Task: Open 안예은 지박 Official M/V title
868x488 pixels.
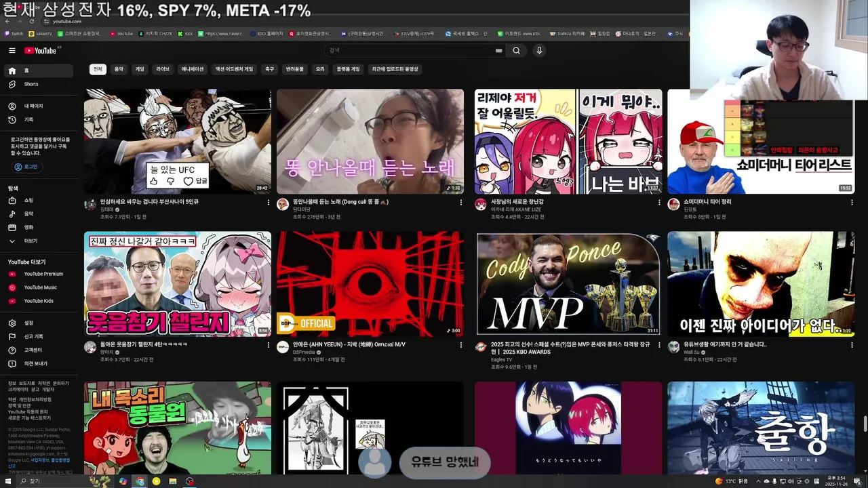Action: (x=349, y=344)
